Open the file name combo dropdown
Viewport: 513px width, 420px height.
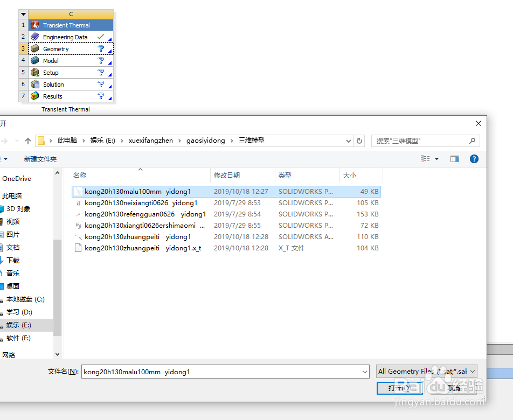click(365, 372)
